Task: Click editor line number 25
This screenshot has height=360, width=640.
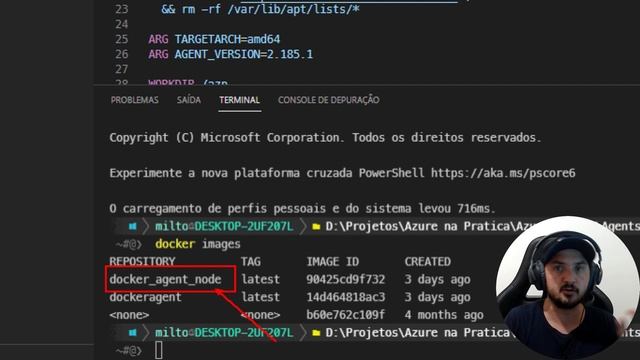Action: 122,39
